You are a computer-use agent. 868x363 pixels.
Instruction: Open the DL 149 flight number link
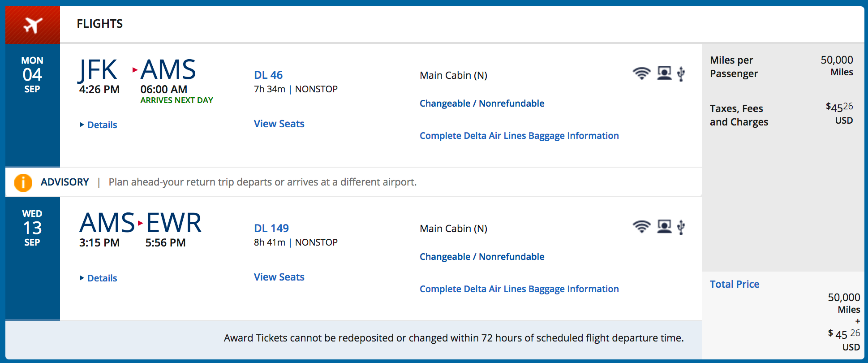271,228
